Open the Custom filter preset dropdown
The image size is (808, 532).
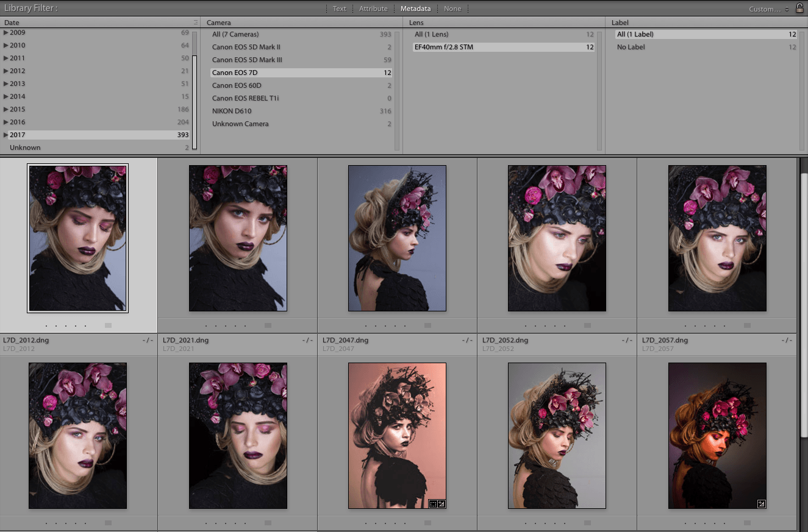pyautogui.click(x=769, y=9)
